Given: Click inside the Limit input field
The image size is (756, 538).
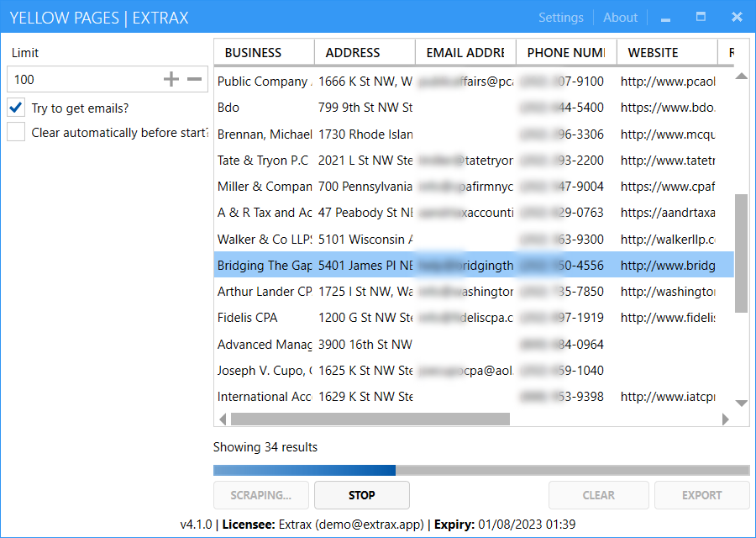Looking at the screenshot, I should tap(84, 79).
